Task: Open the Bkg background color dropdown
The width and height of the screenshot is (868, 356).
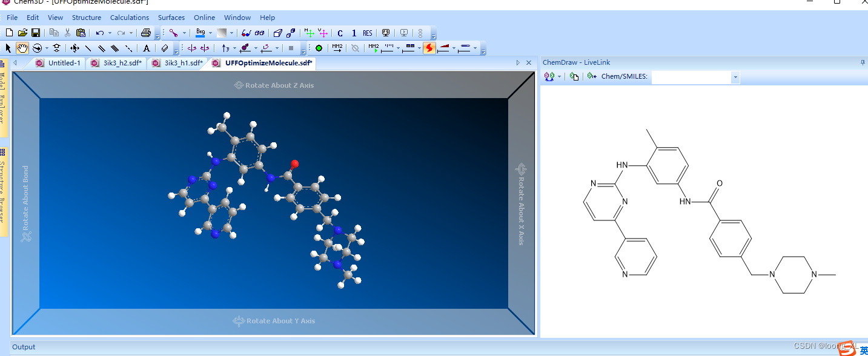Action: 210,33
